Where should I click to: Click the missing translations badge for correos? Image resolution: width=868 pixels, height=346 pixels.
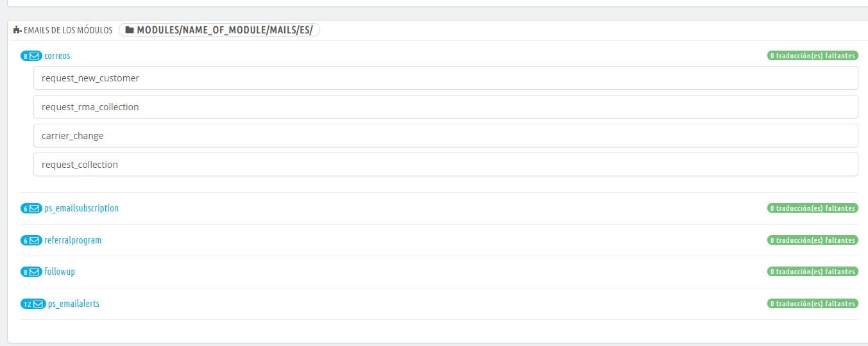[x=812, y=56]
